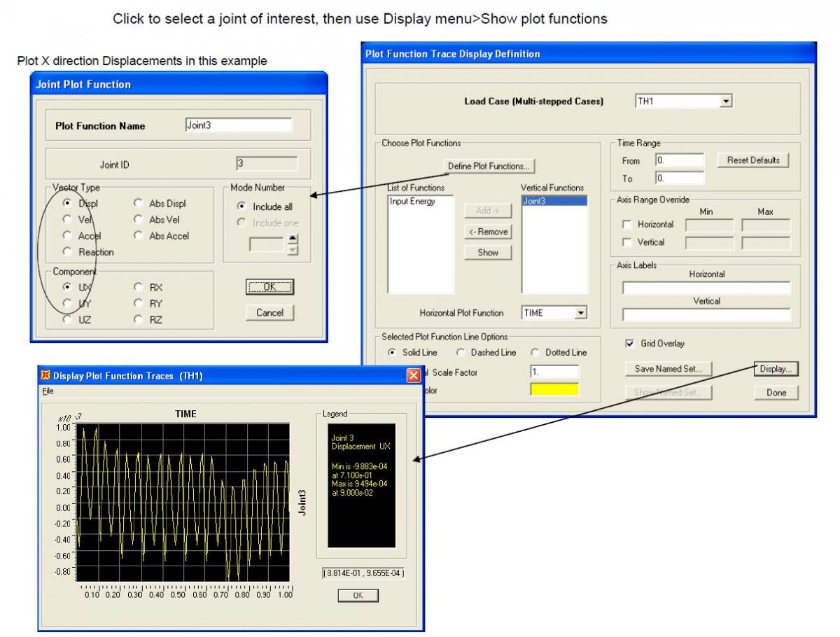Choose the UZ component
The height and width of the screenshot is (637, 840).
coord(68,319)
